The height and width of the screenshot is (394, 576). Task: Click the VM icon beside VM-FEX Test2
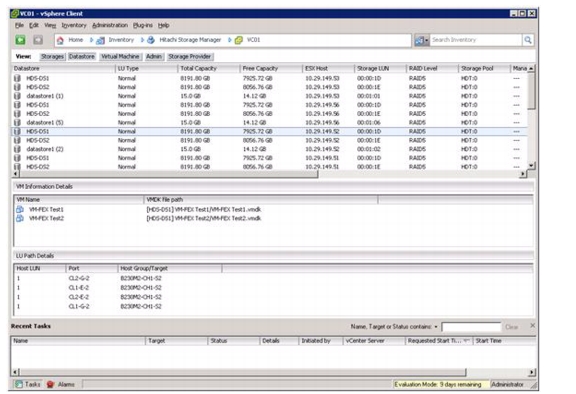tap(20, 218)
